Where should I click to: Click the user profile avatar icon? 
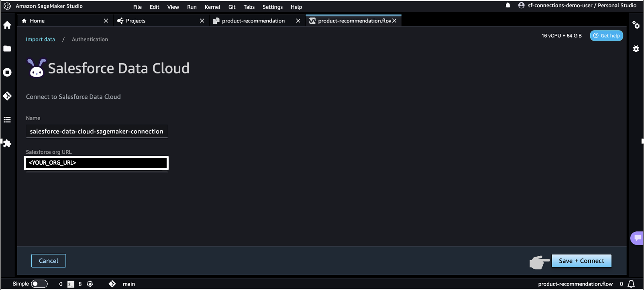[x=521, y=5]
